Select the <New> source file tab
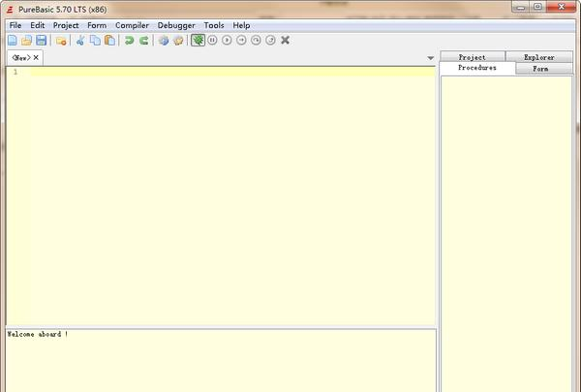This screenshot has width=581, height=392. pyautogui.click(x=21, y=57)
